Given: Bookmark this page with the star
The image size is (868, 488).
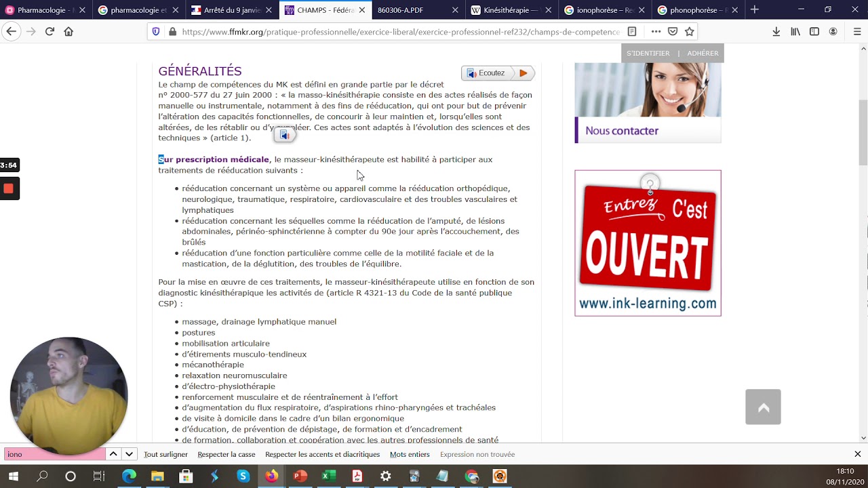Looking at the screenshot, I should coord(689,31).
